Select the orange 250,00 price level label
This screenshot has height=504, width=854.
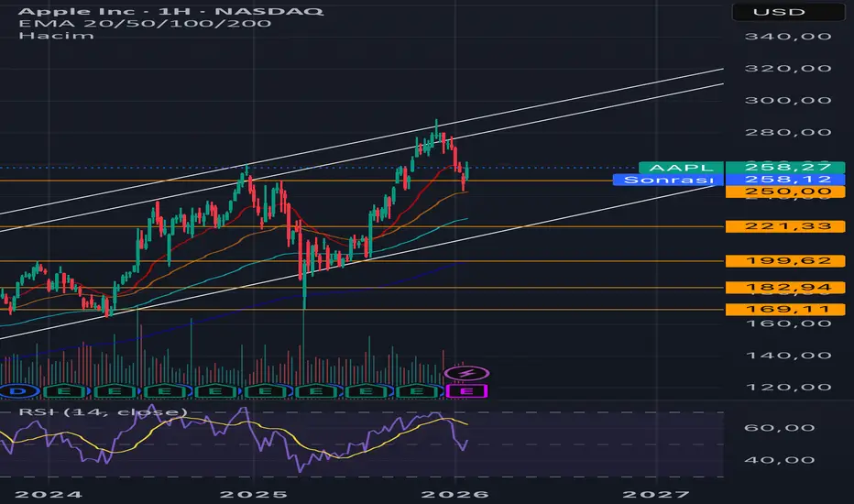[x=786, y=192]
